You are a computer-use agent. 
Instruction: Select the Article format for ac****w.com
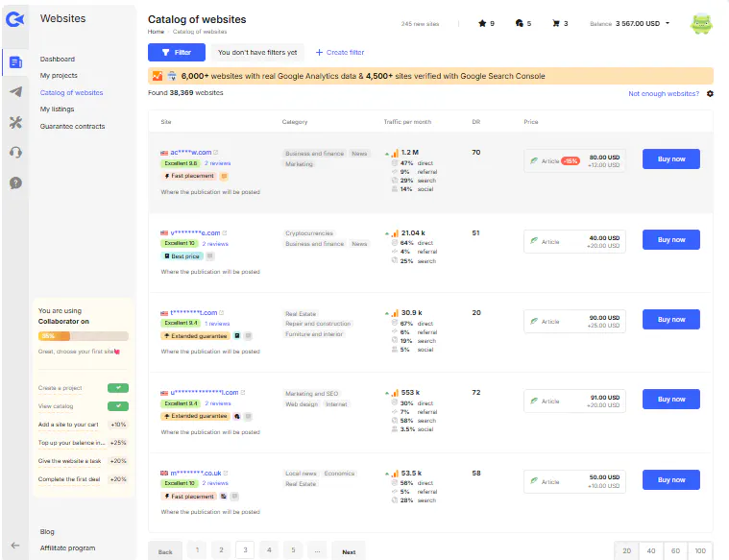point(574,160)
